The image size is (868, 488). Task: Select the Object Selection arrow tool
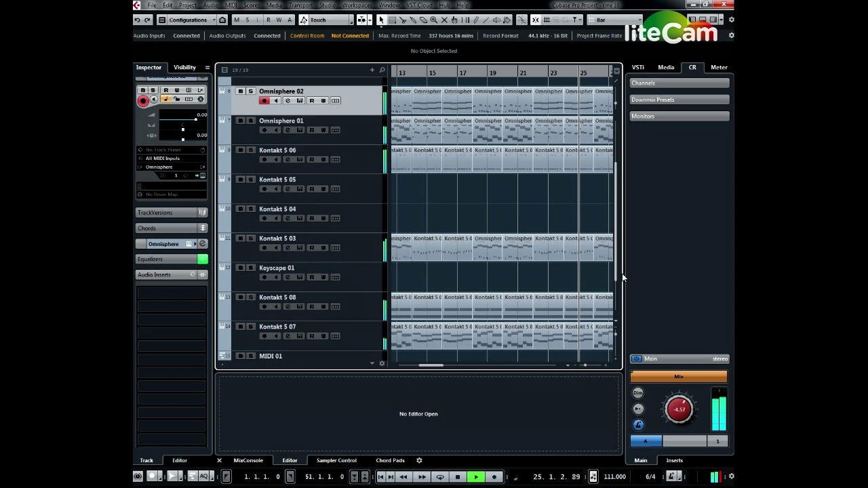tap(381, 20)
